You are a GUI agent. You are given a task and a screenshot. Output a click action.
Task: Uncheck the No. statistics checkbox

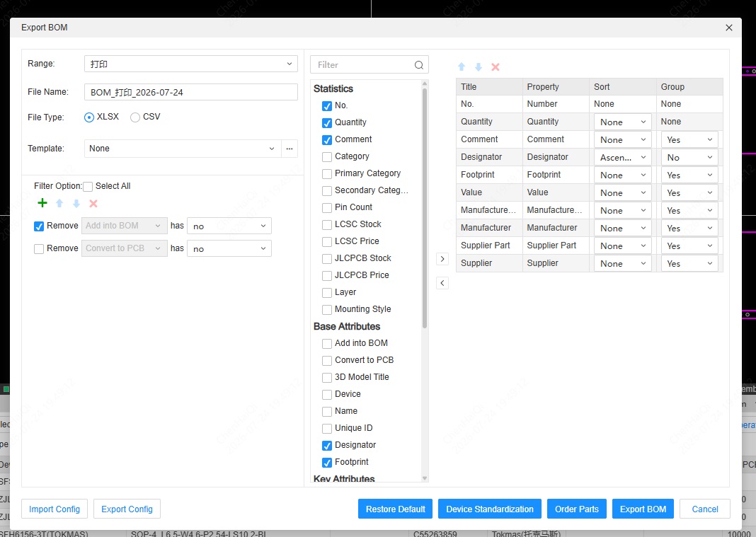click(x=327, y=106)
